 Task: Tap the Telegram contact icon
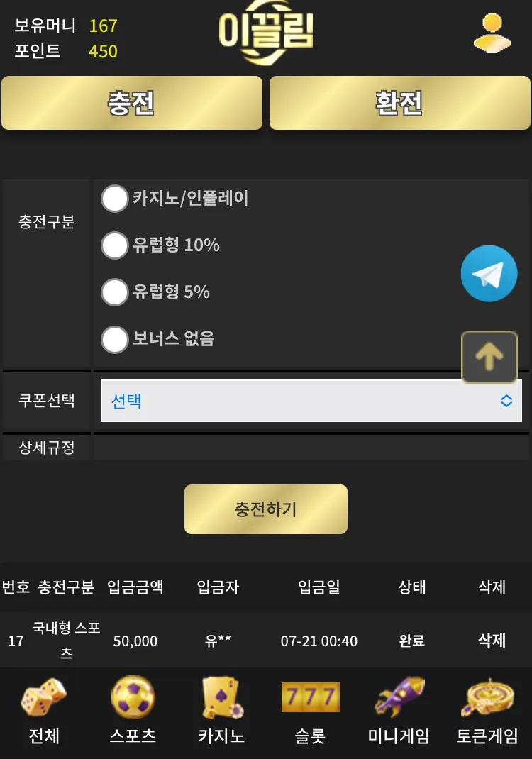pyautogui.click(x=489, y=274)
